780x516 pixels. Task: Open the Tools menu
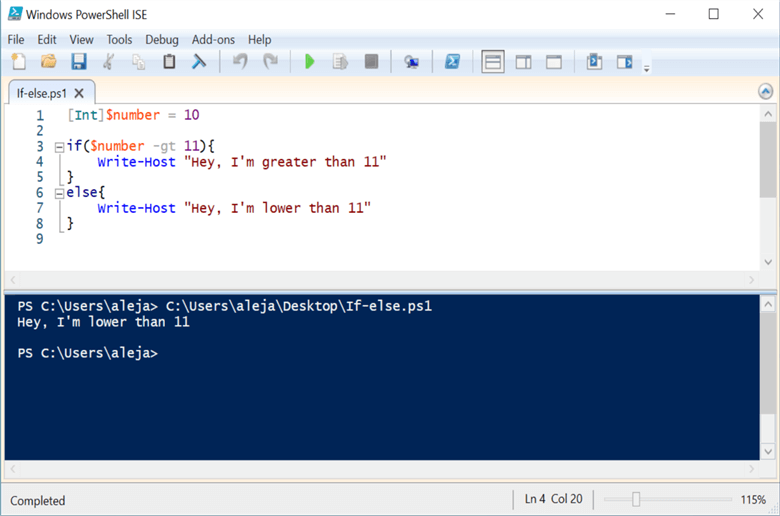click(119, 39)
